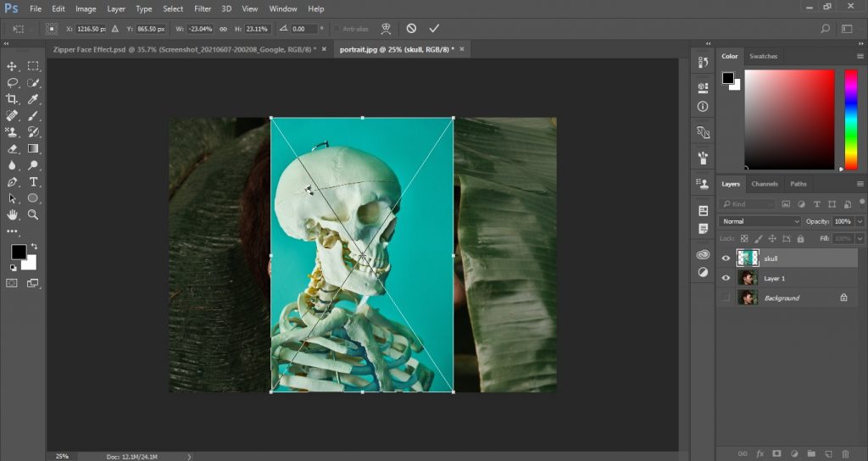Screen dimensions: 868x461
Task: Show the Background layer
Action: pos(726,297)
